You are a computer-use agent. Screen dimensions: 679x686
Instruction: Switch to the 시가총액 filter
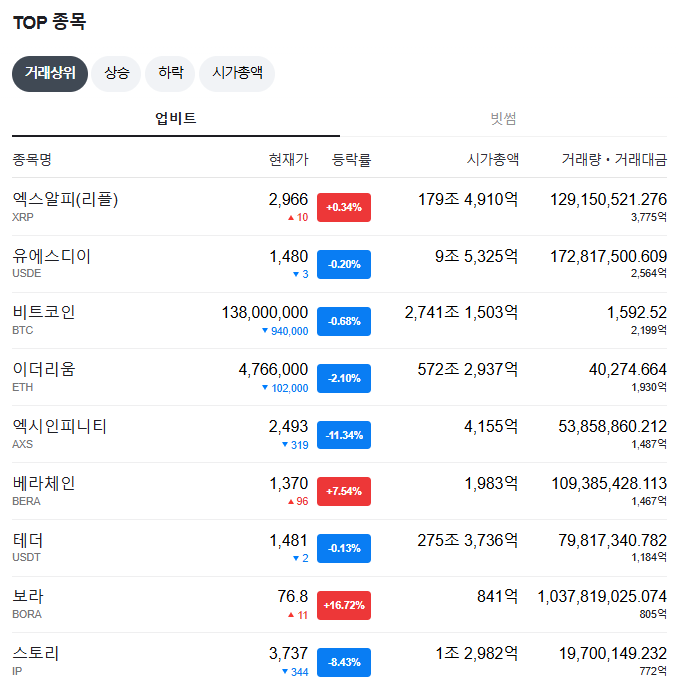(237, 74)
